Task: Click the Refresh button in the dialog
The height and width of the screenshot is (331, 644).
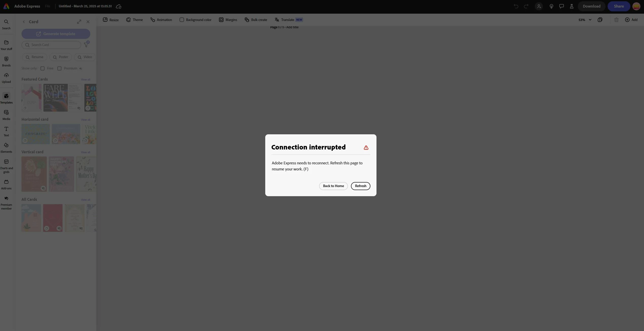Action: coord(360,186)
